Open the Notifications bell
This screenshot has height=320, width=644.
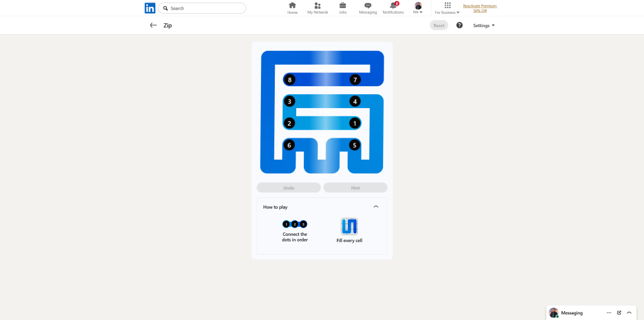pos(393,8)
